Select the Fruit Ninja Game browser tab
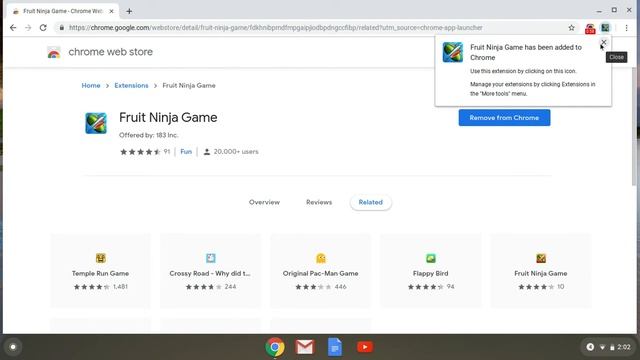This screenshot has height=360, width=640. pos(62,11)
